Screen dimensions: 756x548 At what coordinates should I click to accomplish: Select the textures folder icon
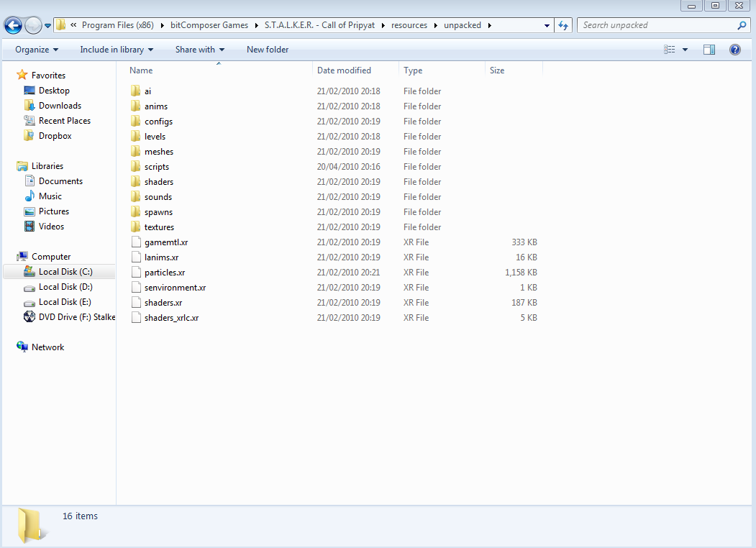coord(135,227)
